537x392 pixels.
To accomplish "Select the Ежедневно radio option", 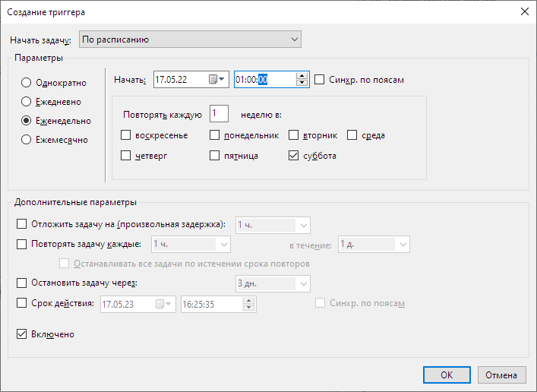I will [26, 102].
